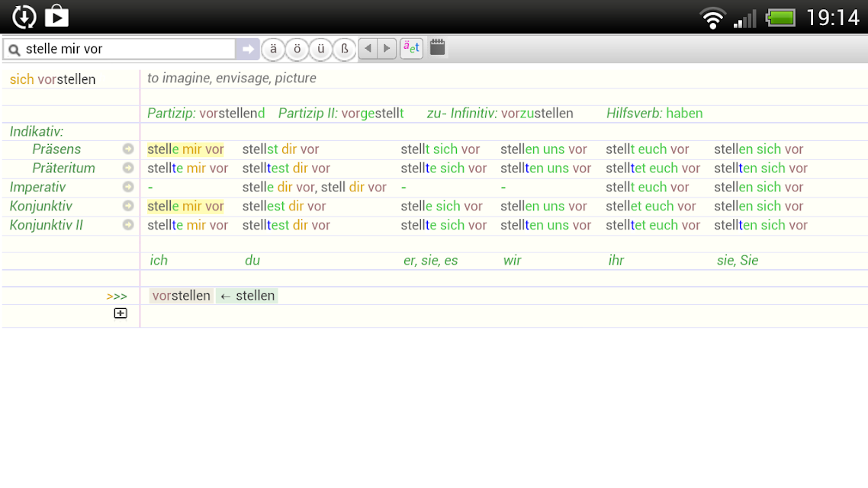Insert the ä character

pyautogui.click(x=273, y=50)
